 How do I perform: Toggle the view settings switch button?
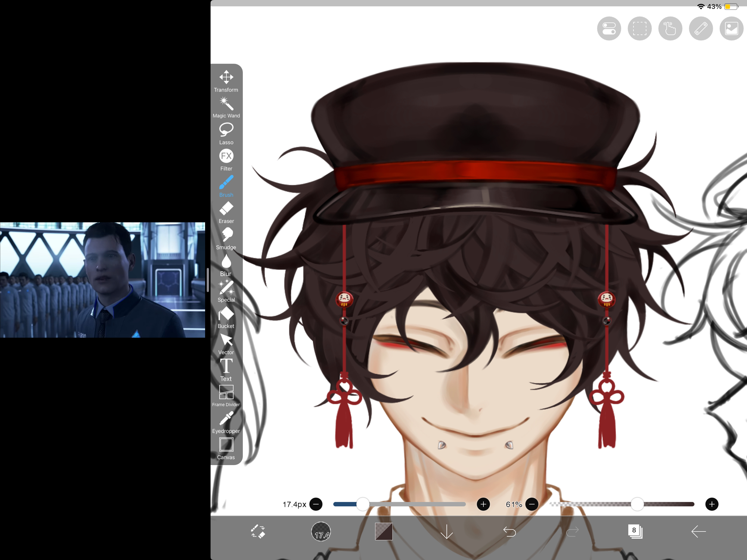coord(609,28)
